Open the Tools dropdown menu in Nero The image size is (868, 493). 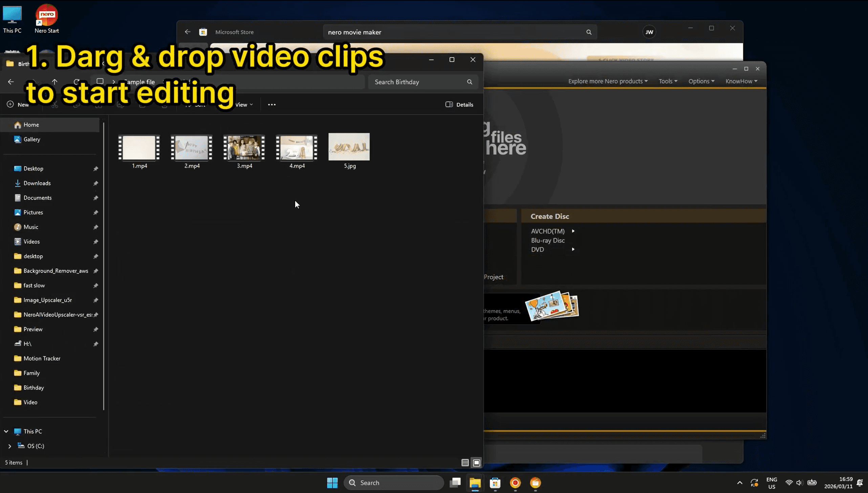(668, 81)
